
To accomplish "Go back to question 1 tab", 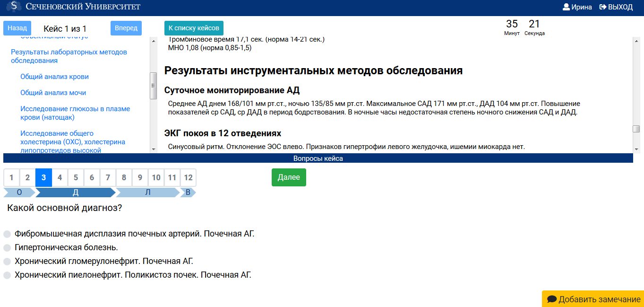I will click(11, 177).
